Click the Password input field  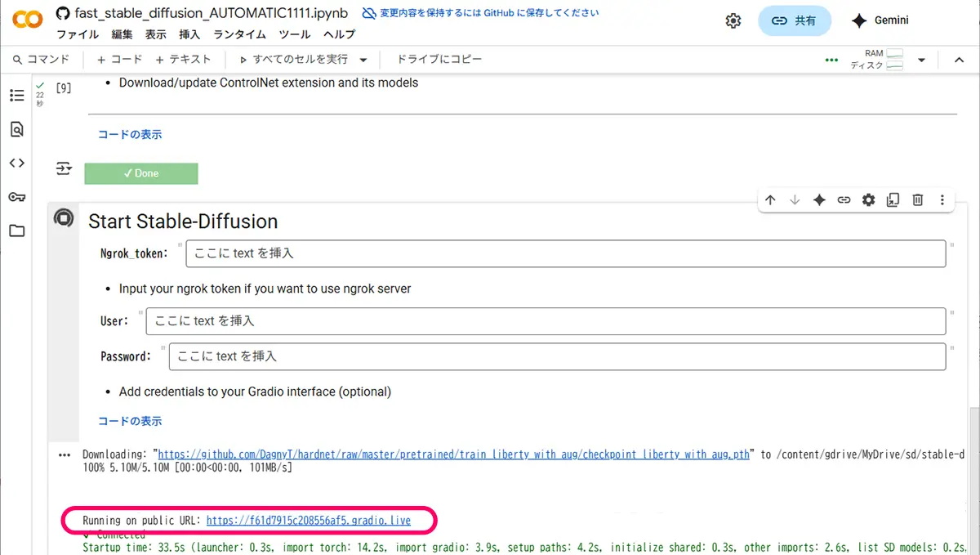557,356
